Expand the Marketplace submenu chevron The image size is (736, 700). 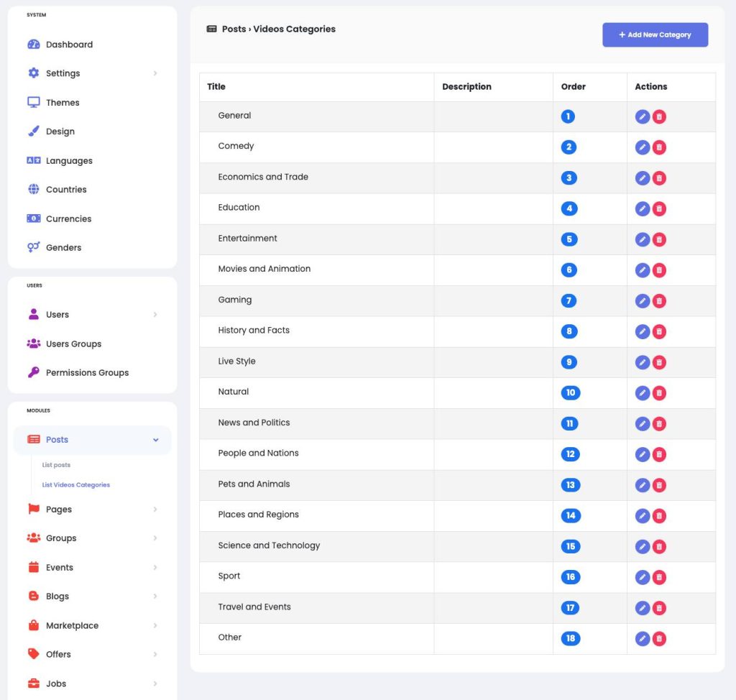pyautogui.click(x=155, y=625)
